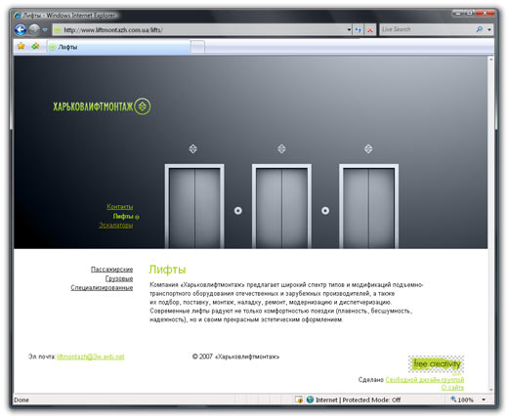
Task: Click the left elevator doors
Action: click(x=194, y=208)
